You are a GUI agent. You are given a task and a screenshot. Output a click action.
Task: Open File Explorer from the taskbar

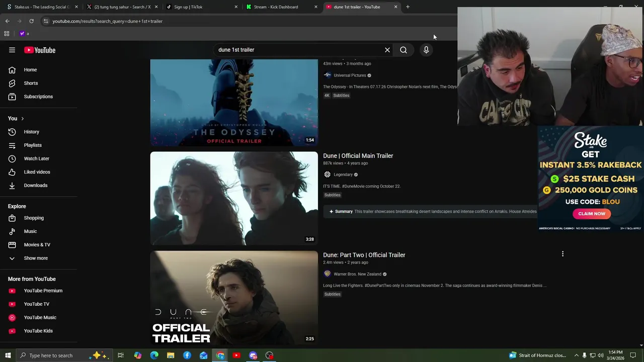(171, 355)
